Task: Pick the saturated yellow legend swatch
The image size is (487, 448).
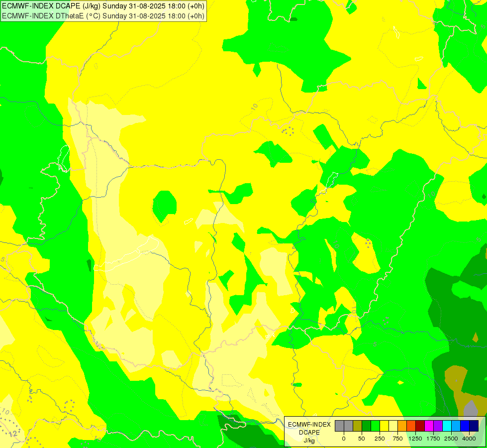Action: click(x=384, y=426)
